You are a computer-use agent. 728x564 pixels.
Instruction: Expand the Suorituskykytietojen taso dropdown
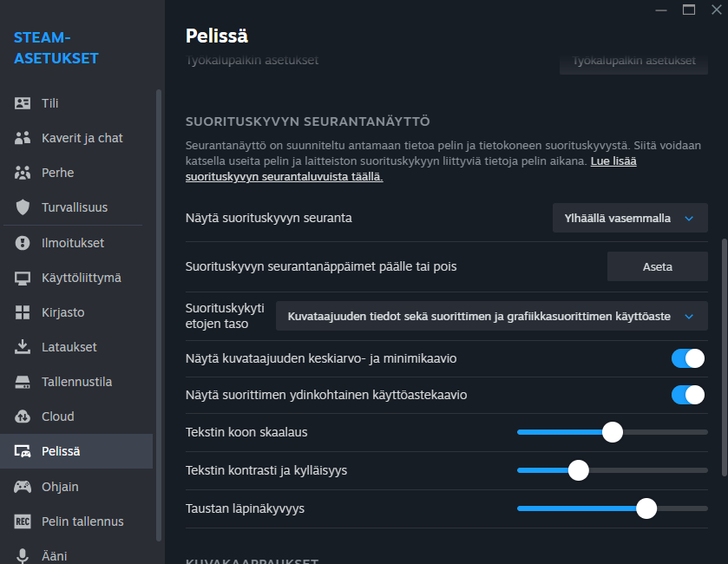(x=491, y=317)
